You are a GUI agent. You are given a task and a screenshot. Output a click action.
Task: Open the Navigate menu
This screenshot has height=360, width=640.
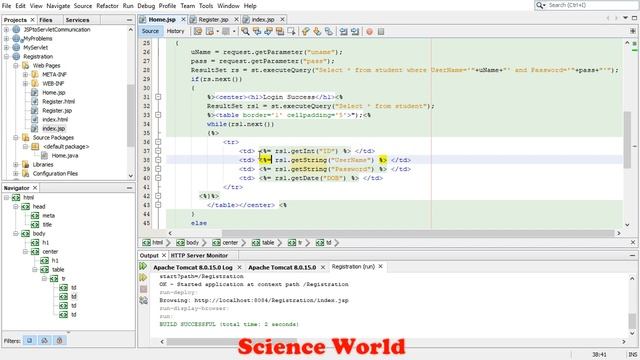[x=58, y=6]
